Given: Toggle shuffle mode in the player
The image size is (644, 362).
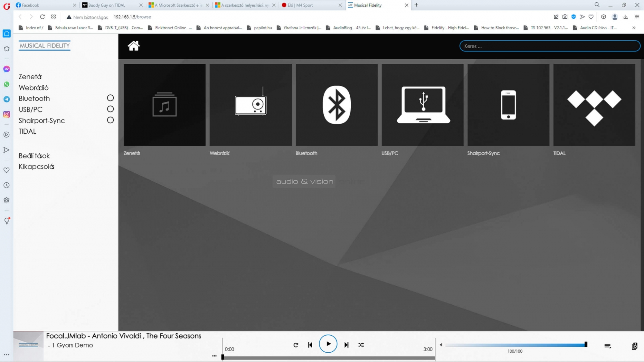Looking at the screenshot, I should [x=361, y=345].
